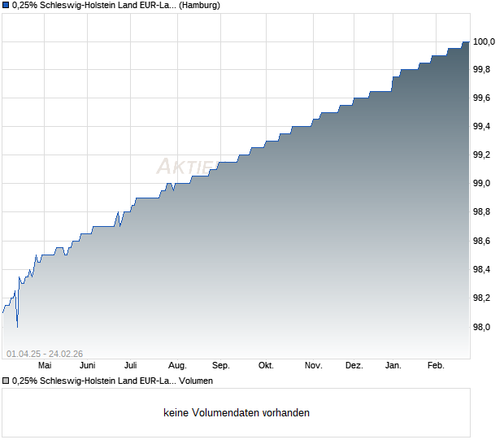504x444 pixels.
Task: Click the blue legend square for price series
Action: coord(6,5)
